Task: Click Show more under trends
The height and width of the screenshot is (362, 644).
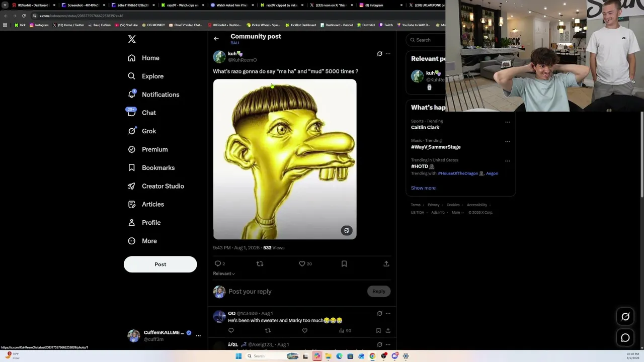Action: click(423, 188)
